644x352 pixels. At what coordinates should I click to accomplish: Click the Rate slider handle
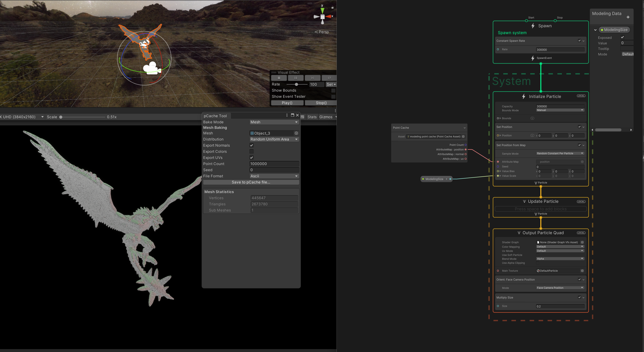point(296,84)
